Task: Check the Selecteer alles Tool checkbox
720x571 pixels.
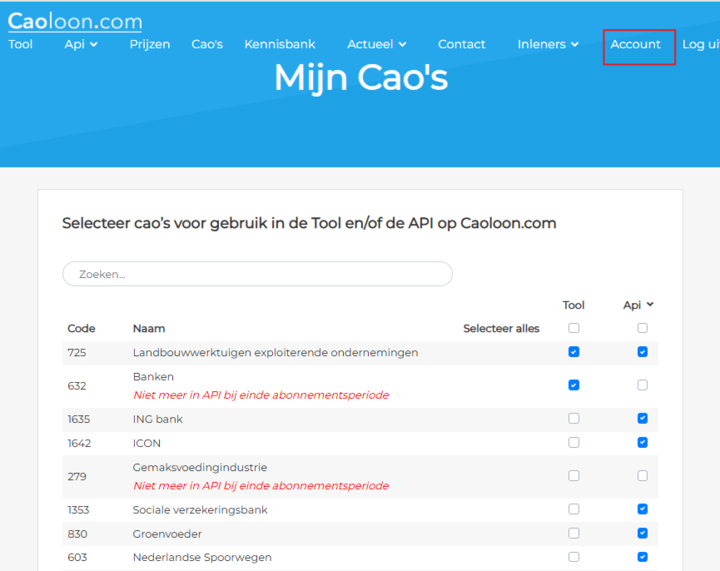Action: pyautogui.click(x=574, y=328)
